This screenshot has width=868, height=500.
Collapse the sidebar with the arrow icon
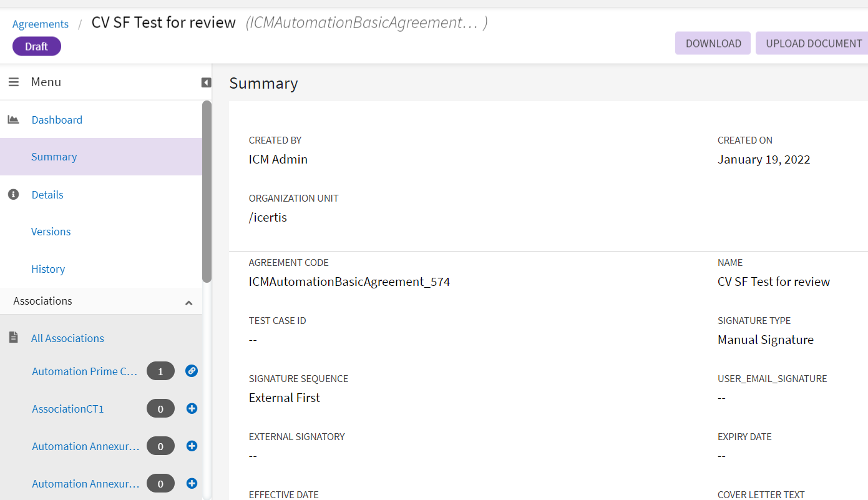click(206, 82)
